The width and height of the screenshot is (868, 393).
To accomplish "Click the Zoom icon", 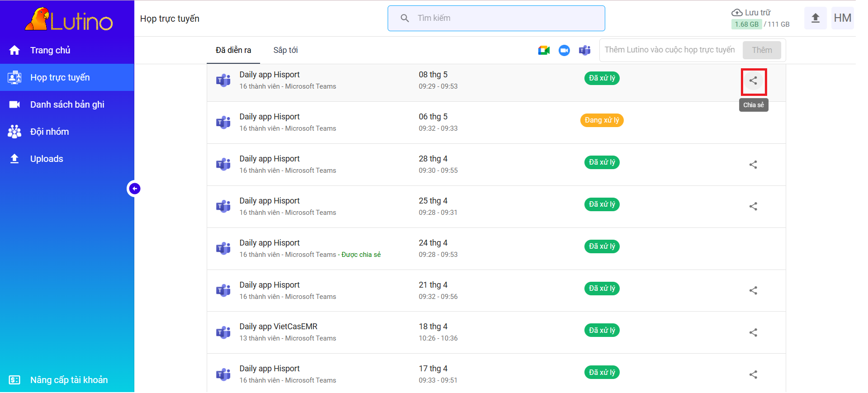I will [x=564, y=50].
